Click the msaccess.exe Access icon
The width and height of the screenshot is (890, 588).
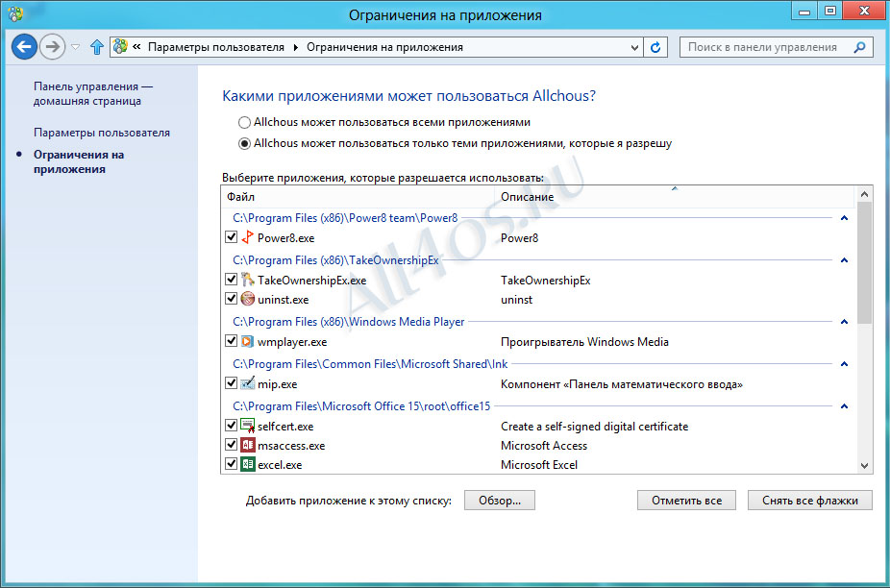pyautogui.click(x=247, y=445)
